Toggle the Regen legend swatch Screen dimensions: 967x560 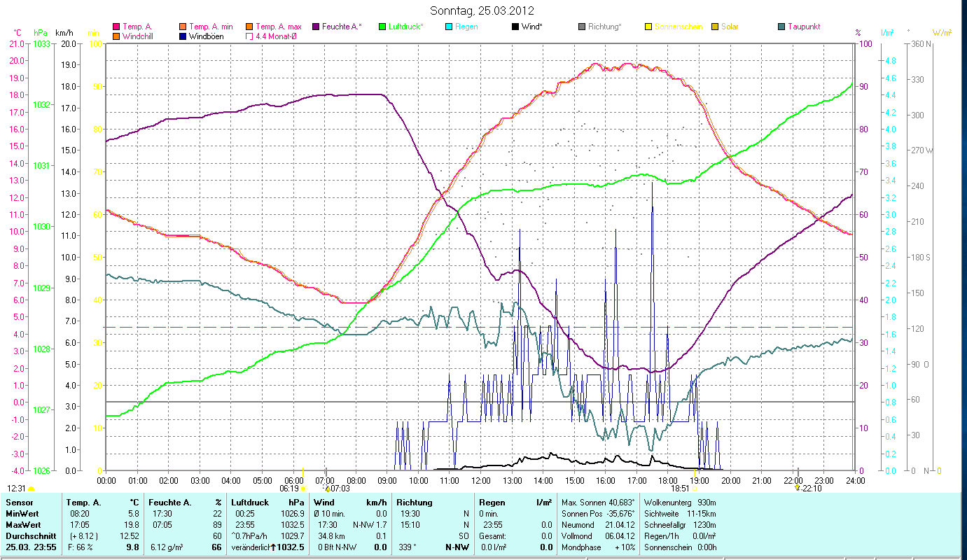449,27
